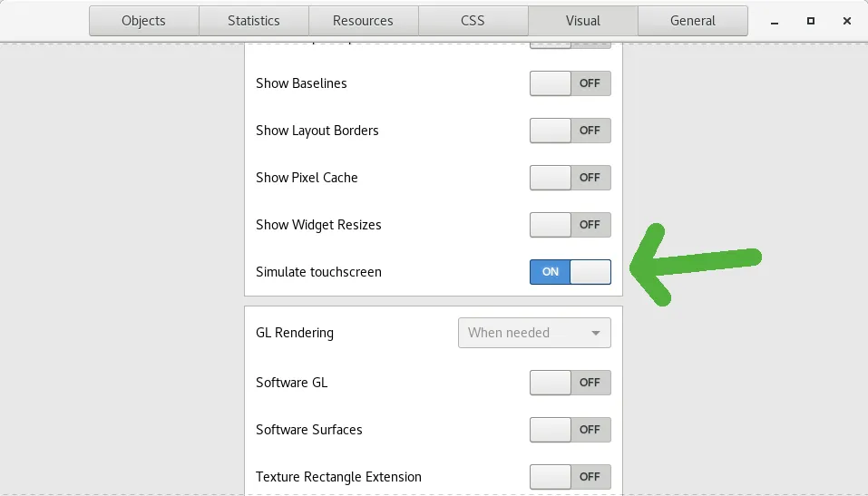Enable Software Surfaces switch
The width and height of the screenshot is (868, 496).
(570, 430)
